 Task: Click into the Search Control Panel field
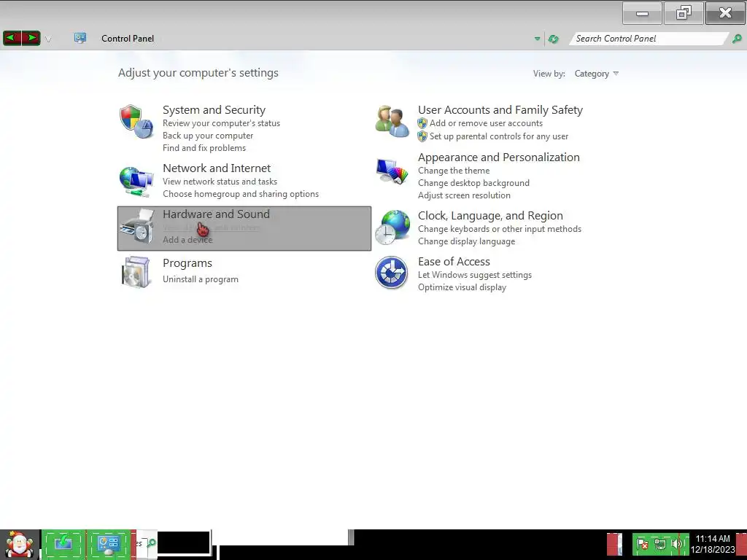[649, 39]
